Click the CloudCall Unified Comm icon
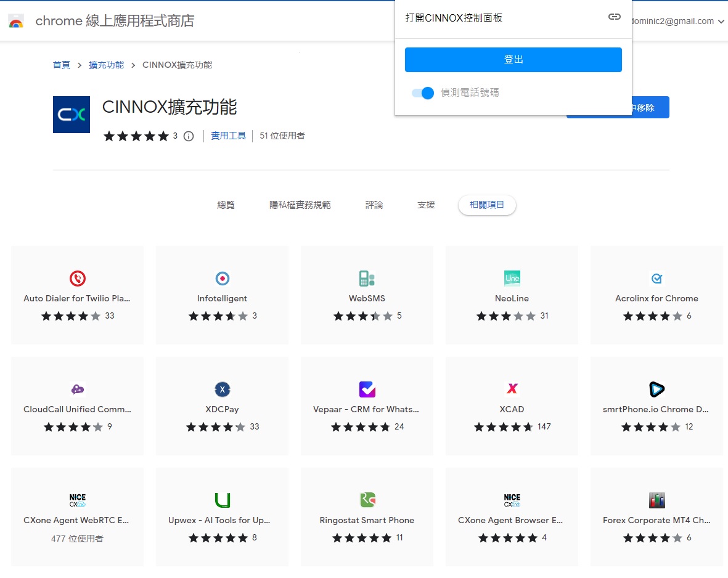The image size is (728, 578). tap(78, 389)
